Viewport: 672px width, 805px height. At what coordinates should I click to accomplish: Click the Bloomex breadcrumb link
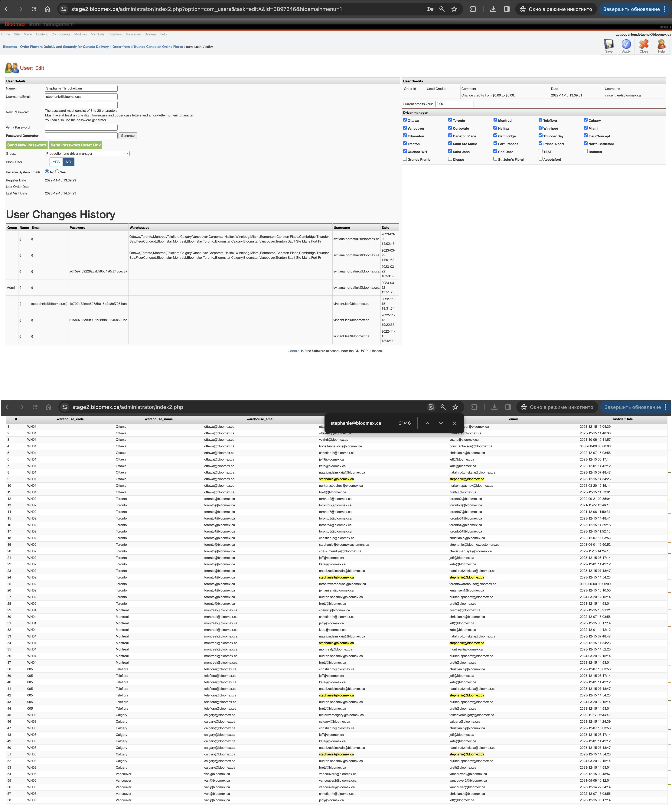pos(93,47)
